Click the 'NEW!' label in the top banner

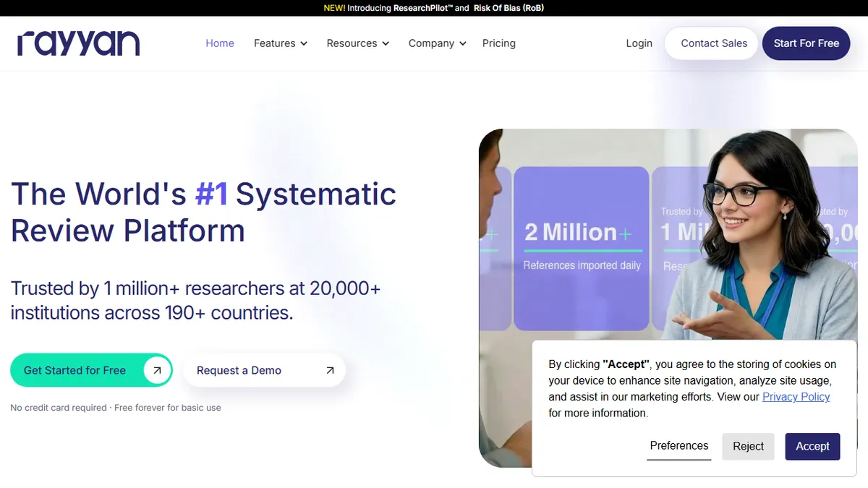[334, 8]
